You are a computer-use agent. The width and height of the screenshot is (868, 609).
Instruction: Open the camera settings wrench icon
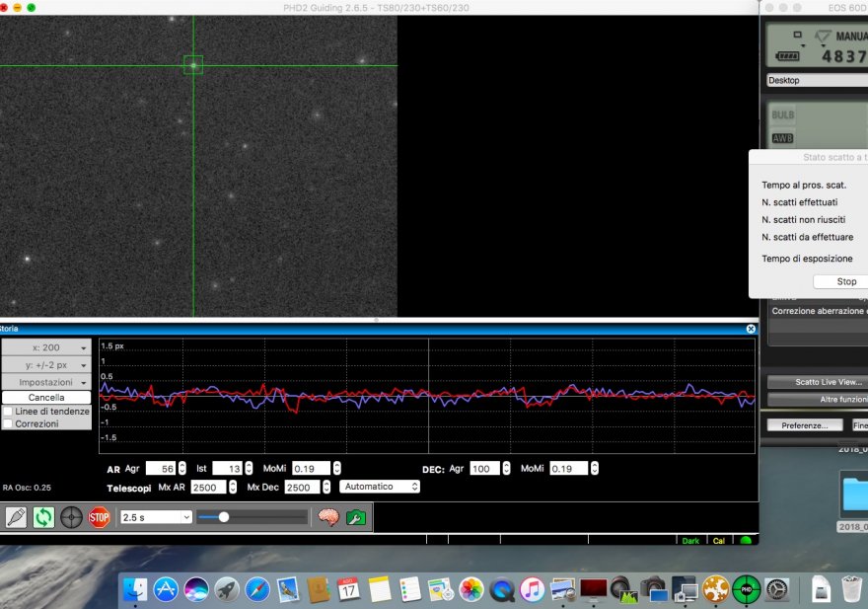pyautogui.click(x=356, y=517)
